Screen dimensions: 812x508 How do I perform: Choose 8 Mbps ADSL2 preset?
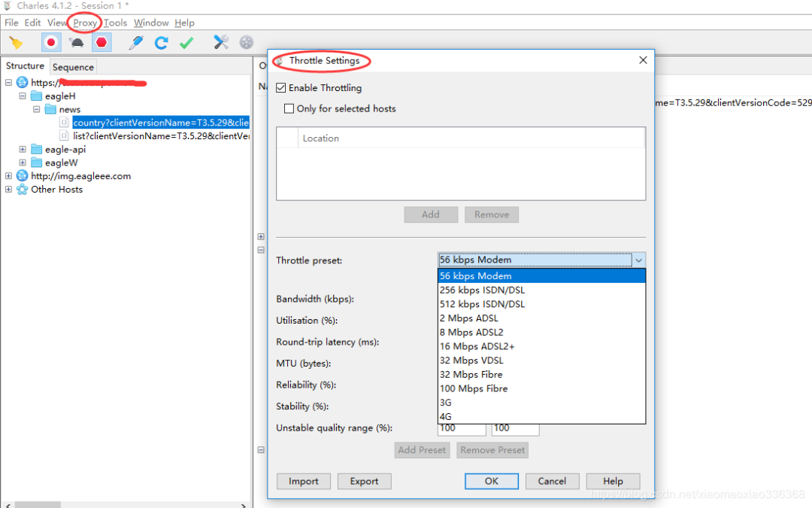(541, 332)
